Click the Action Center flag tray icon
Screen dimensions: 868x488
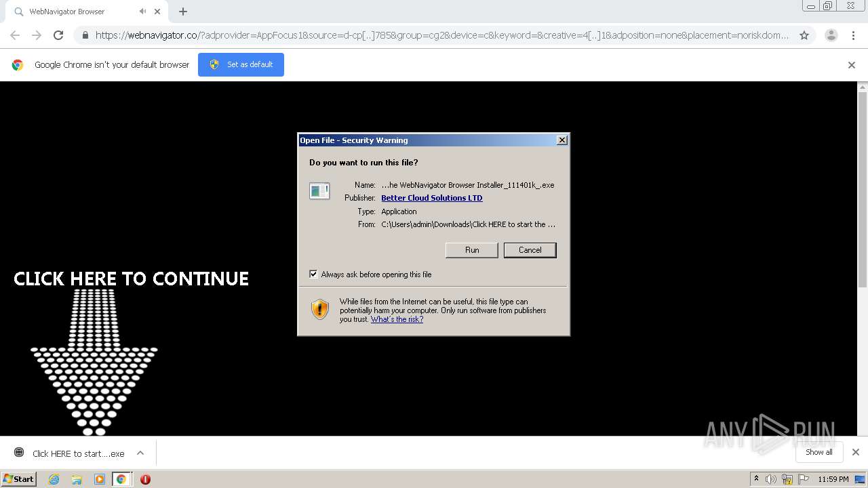804,479
